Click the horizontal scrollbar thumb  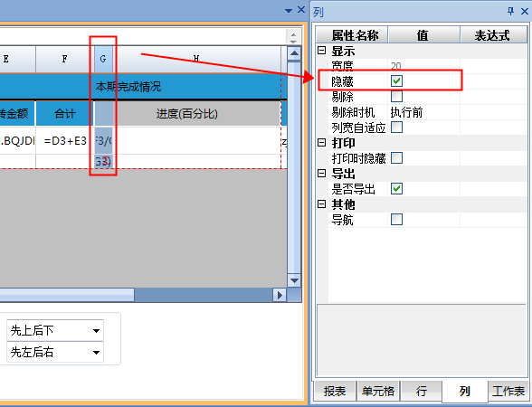coord(67,295)
